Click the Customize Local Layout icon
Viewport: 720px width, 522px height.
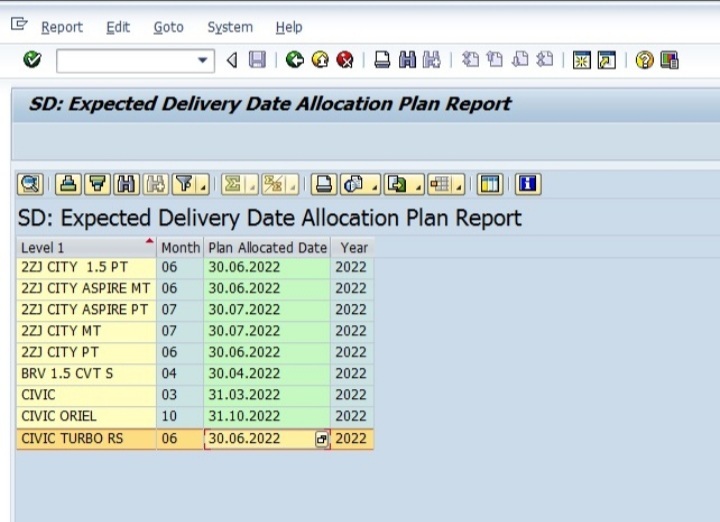pos(669,60)
